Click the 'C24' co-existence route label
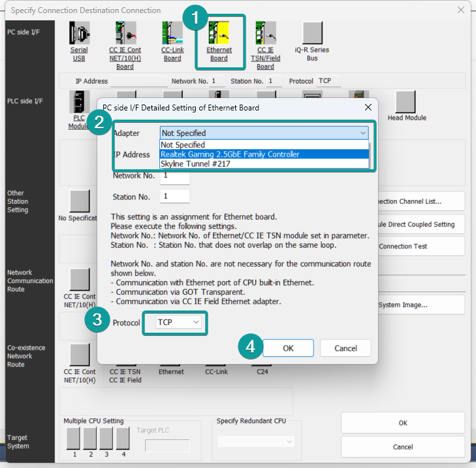Viewport: 476px width, 468px height. (262, 372)
